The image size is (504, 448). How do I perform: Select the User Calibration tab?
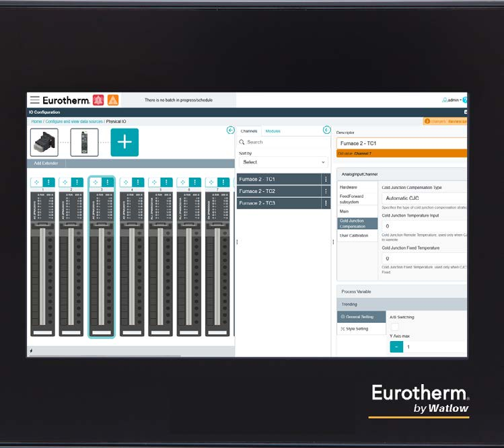[x=357, y=235]
